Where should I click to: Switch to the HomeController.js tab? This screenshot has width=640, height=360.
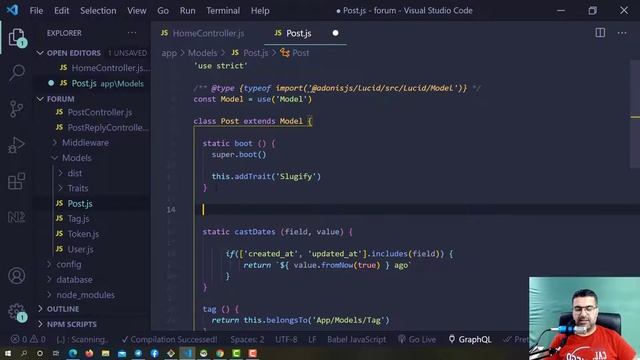pyautogui.click(x=208, y=33)
